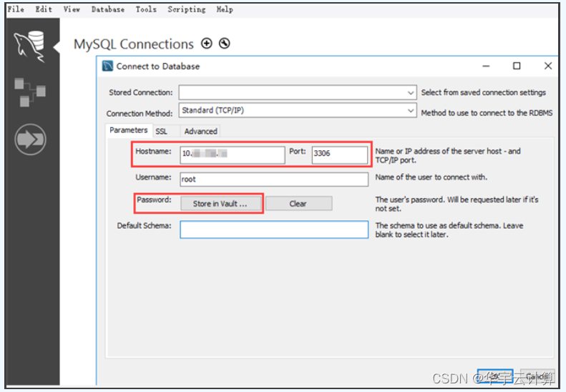Viewport: 566px width, 392px height.
Task: Click the Stored Connection label
Action: point(141,92)
